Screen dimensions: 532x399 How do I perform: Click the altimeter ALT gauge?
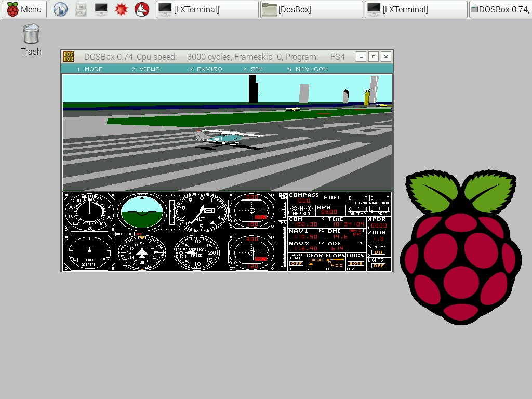(x=201, y=212)
